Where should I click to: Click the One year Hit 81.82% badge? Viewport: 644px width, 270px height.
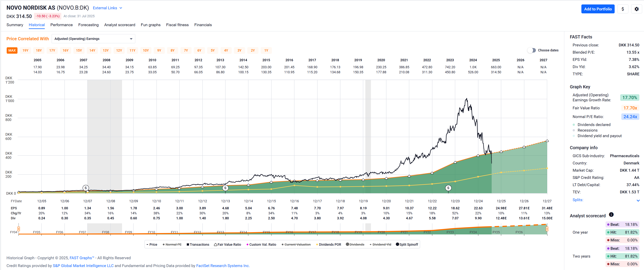(x=622, y=232)
